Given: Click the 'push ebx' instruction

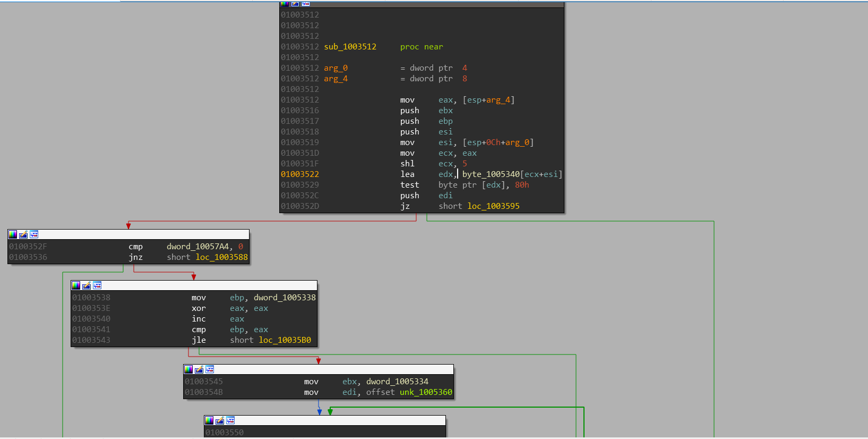Looking at the screenshot, I should click(427, 111).
